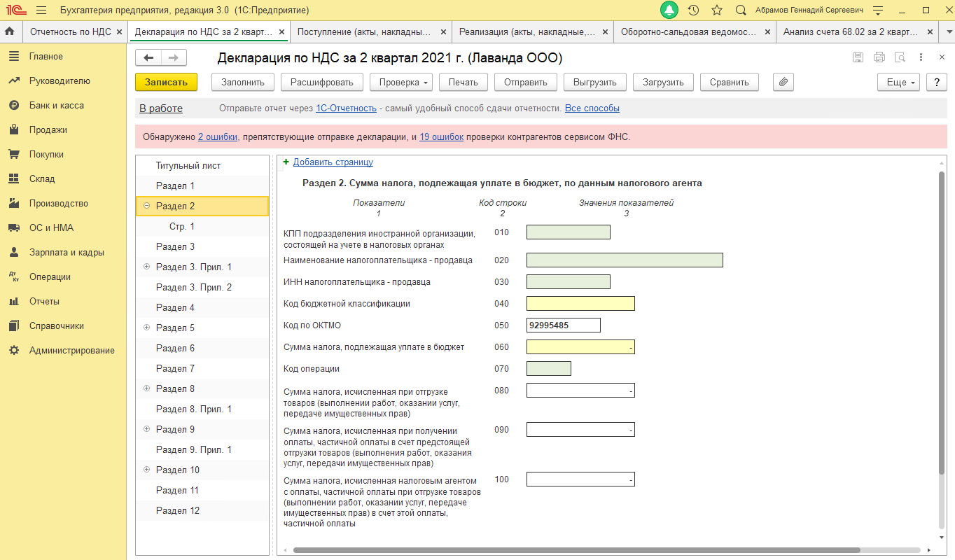Click the Добавить страницу link
This screenshot has width=955, height=560.
(333, 162)
